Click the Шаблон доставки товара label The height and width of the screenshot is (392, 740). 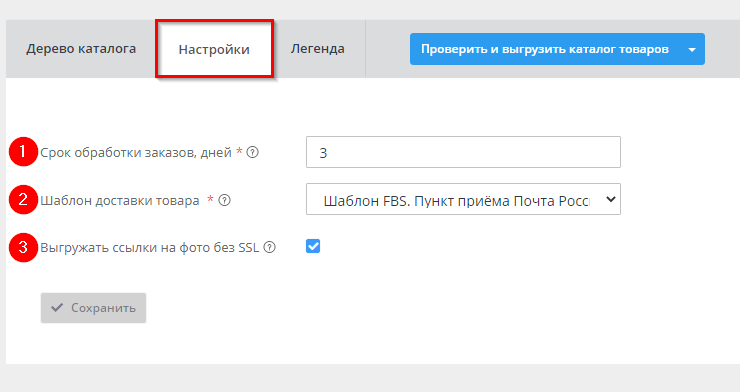pos(120,200)
